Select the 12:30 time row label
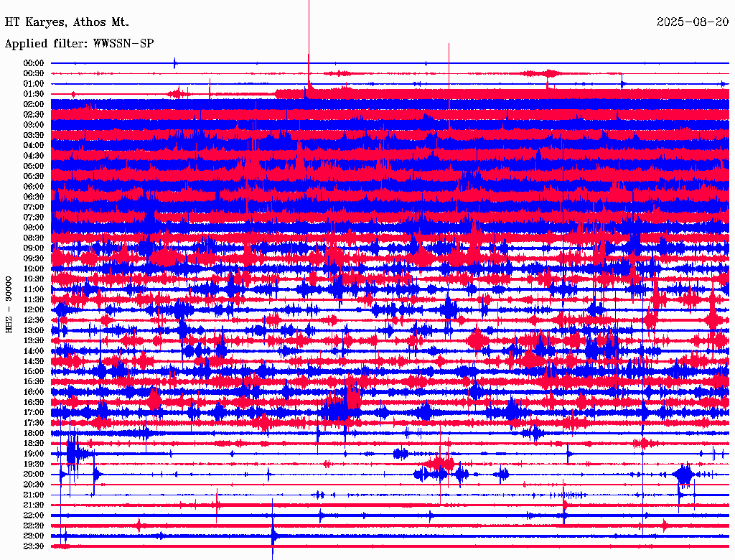 (x=34, y=320)
